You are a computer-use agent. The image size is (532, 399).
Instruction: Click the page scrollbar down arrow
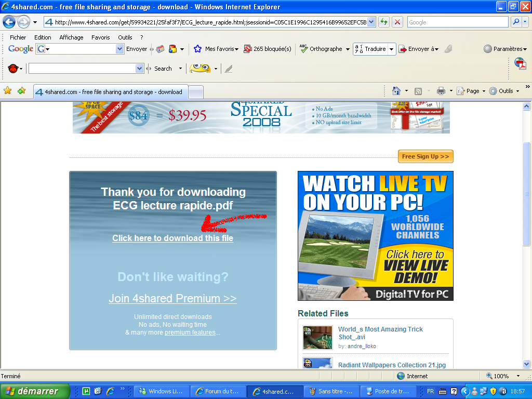point(527,364)
